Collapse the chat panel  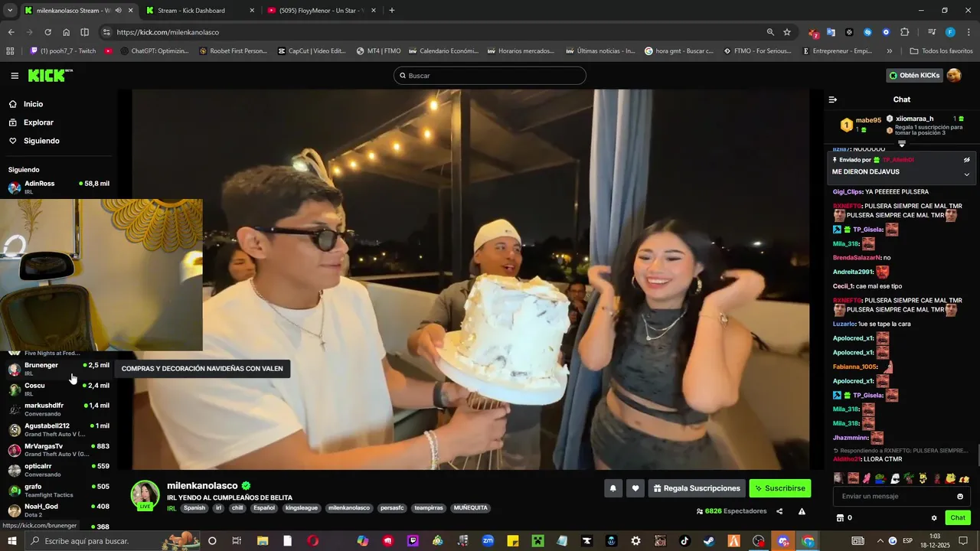(x=833, y=99)
